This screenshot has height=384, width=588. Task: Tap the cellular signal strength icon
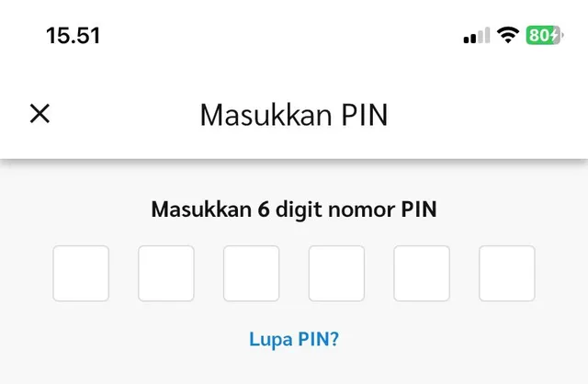point(476,37)
